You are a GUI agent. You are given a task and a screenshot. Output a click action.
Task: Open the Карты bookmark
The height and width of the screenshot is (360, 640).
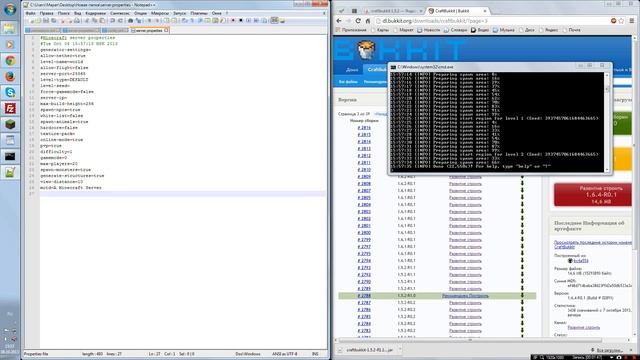(x=380, y=30)
